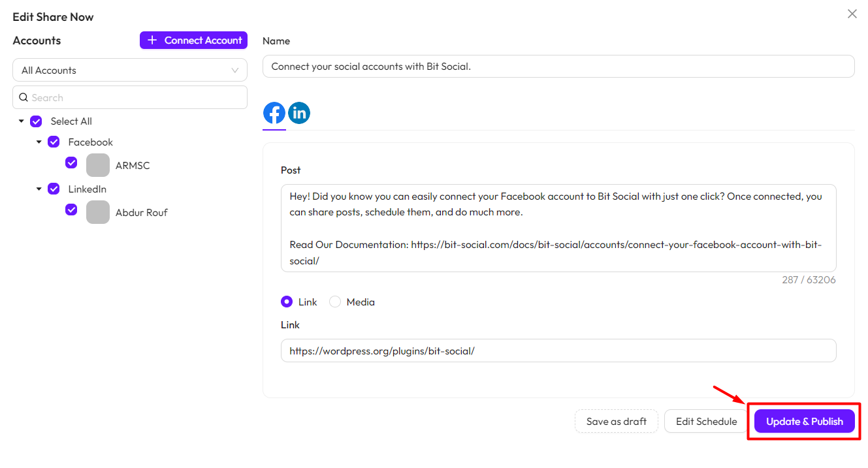Uncheck the LinkedIn group checkbox
This screenshot has width=868, height=468.
pos(54,189)
